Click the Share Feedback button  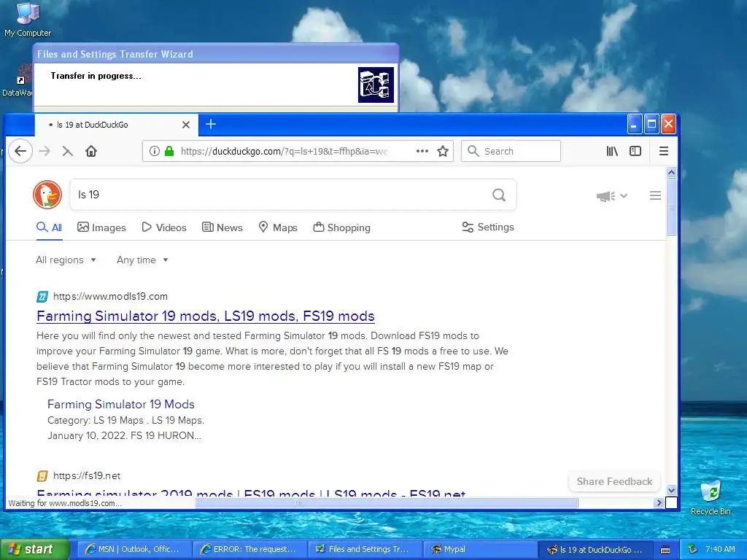tap(614, 481)
